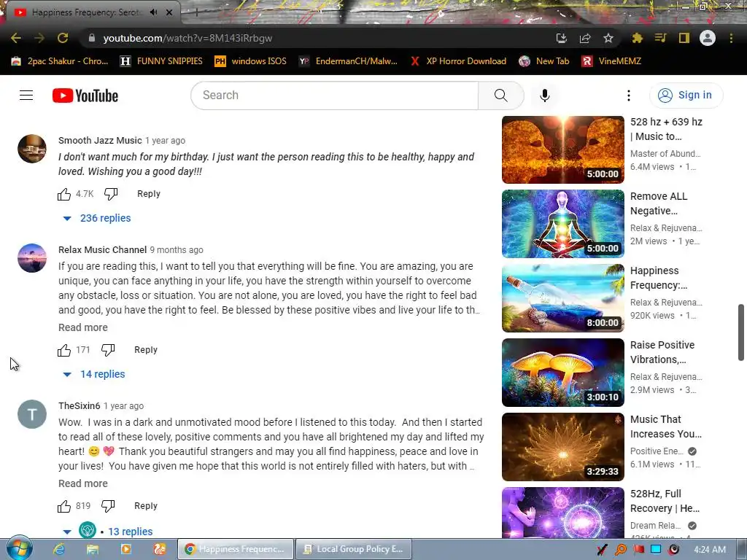Viewport: 747px width, 560px height.
Task: Open Raise Positive Vibrations mushroom thumbnail
Action: coord(562,373)
